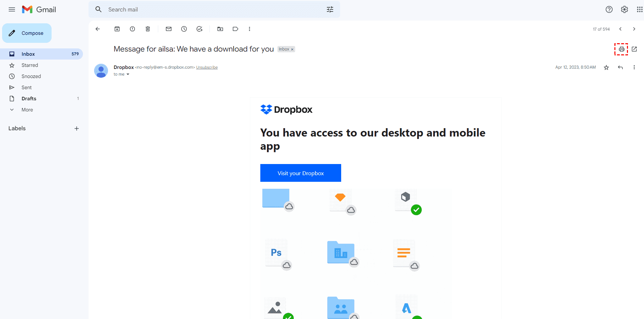The image size is (644, 319).
Task: Open email in a new window
Action: pyautogui.click(x=634, y=49)
